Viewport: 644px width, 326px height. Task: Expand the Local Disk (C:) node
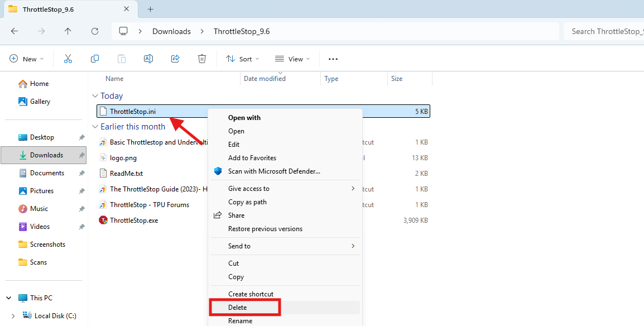pyautogui.click(x=13, y=316)
